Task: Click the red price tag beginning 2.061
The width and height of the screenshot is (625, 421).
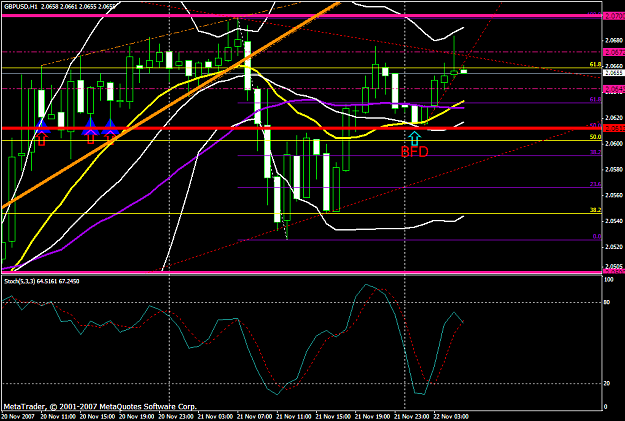Action: tap(614, 128)
